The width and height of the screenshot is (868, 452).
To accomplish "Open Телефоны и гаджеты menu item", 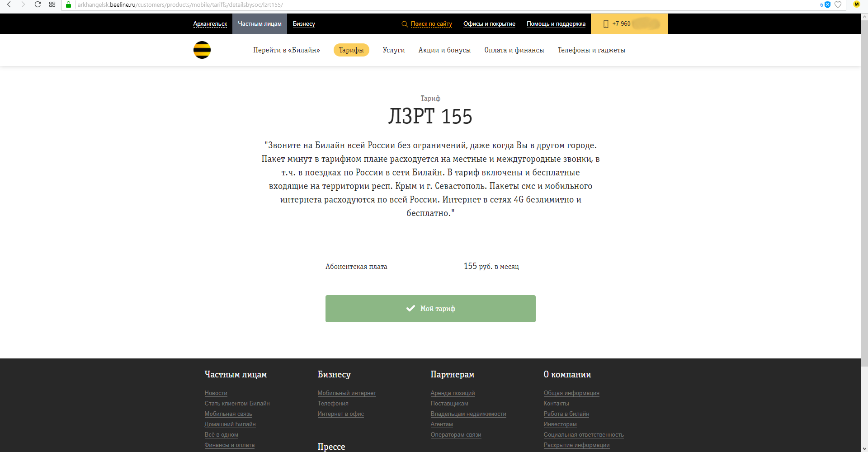I will click(591, 50).
